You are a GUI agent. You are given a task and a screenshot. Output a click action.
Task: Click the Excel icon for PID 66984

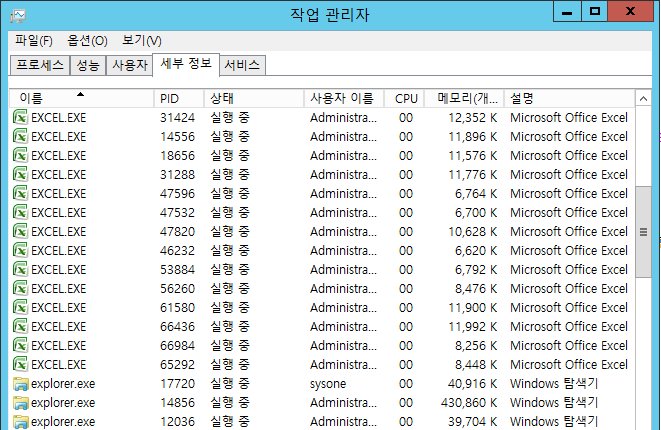click(20, 345)
